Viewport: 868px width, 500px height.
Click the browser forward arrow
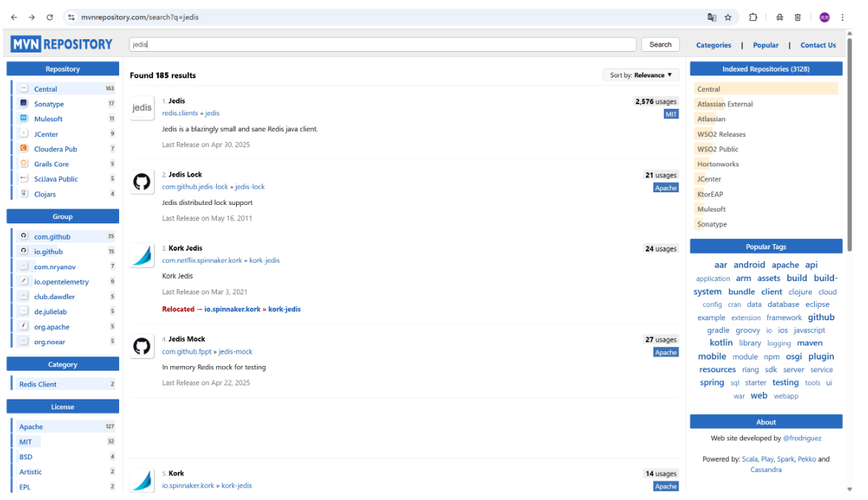[x=32, y=17]
